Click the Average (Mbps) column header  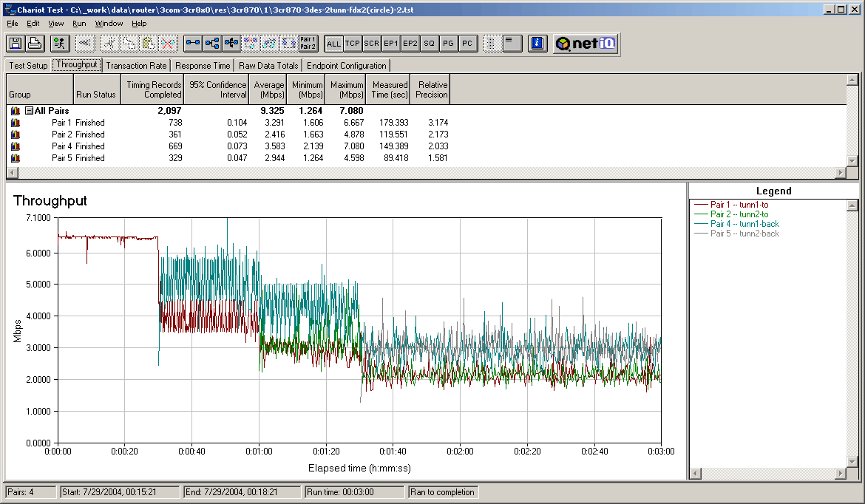tap(268, 89)
